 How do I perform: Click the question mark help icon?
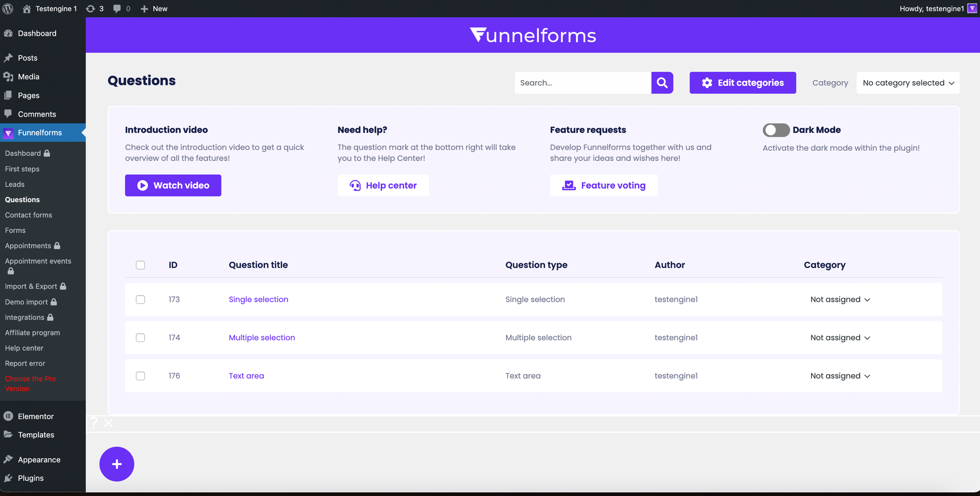(x=94, y=423)
